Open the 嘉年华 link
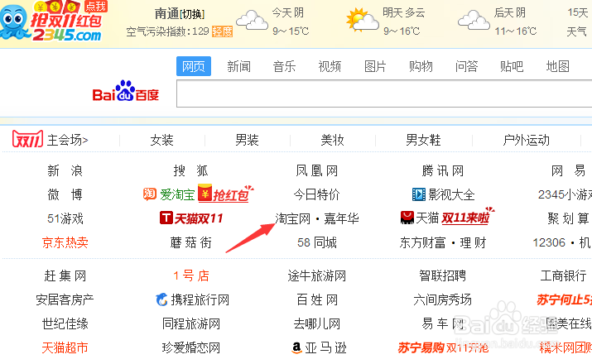Image resolution: width=592 pixels, height=364 pixels. point(341,218)
